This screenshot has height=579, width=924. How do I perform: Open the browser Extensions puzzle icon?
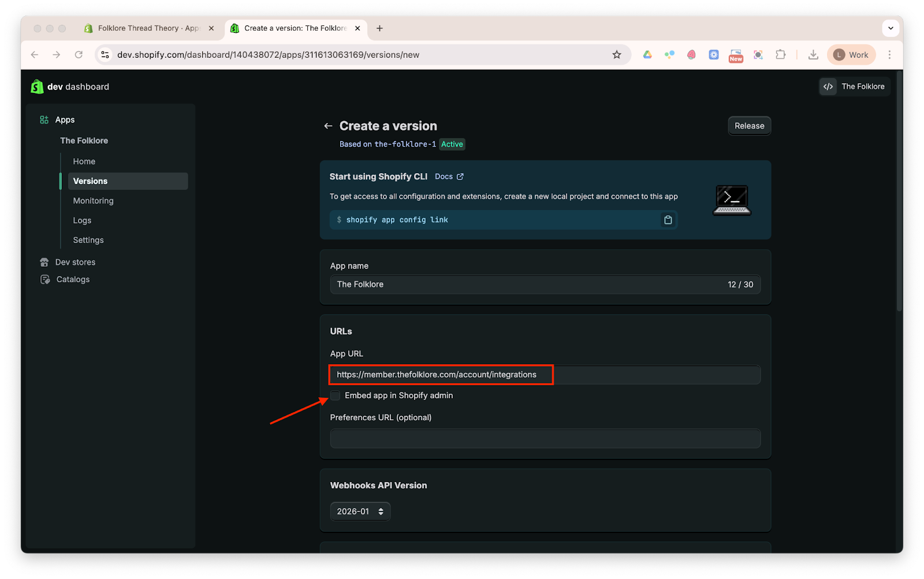[x=780, y=55]
